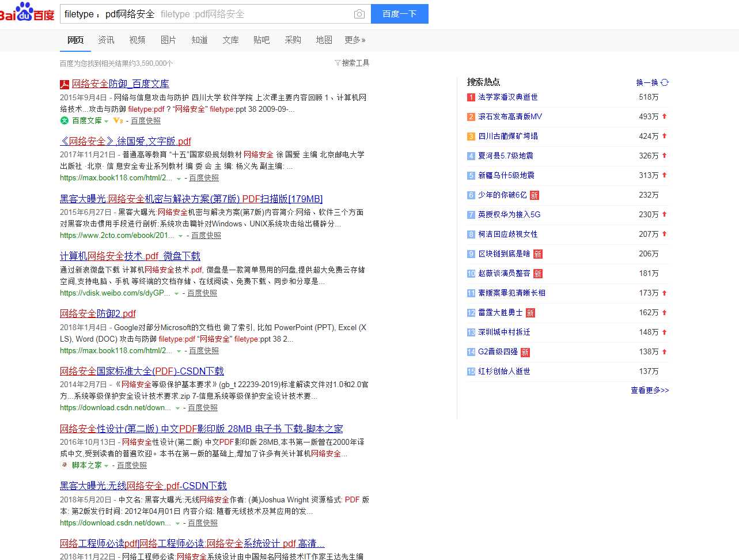
Task: Expand dropdown after max.book118.com 徐国爱 result
Action: pos(179,179)
